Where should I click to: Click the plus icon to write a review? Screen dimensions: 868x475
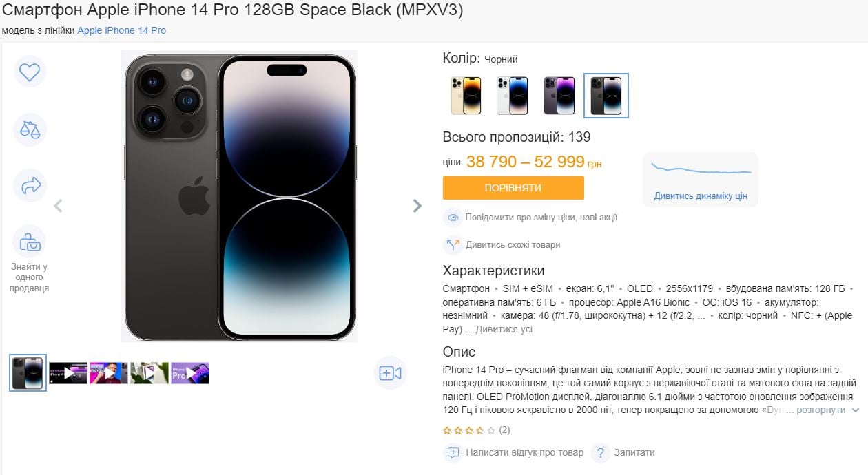pos(453,453)
